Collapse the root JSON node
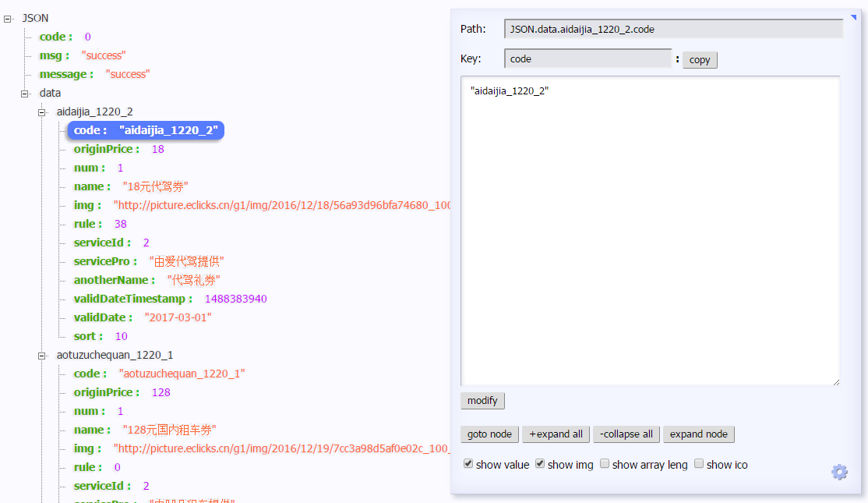Viewport: 868px width, 503px height. 8,18
